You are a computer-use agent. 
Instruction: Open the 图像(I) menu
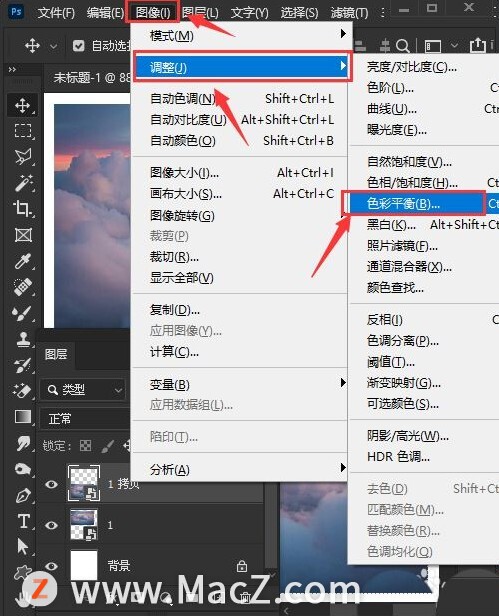click(153, 12)
